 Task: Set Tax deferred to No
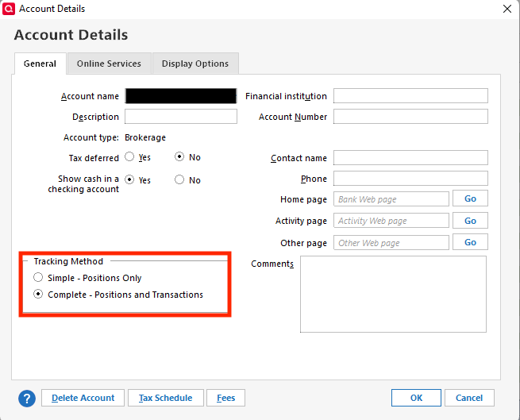[179, 158]
